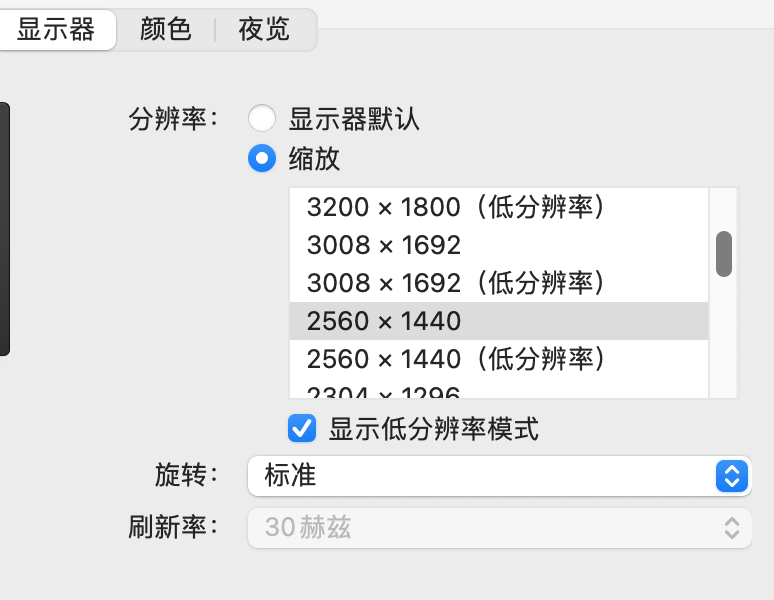Pick 3008 × 1692（低分辨率） from the list
The height and width of the screenshot is (600, 774).
coord(456,283)
